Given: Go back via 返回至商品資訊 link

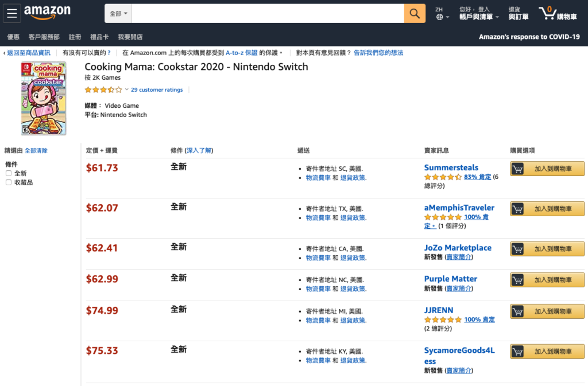Looking at the screenshot, I should tap(29, 53).
